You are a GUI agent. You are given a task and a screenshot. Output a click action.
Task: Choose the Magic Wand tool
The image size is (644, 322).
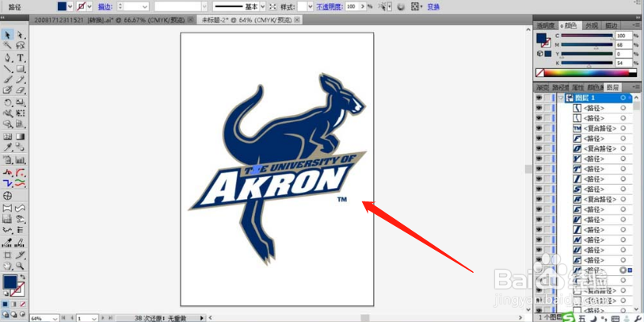click(x=7, y=45)
